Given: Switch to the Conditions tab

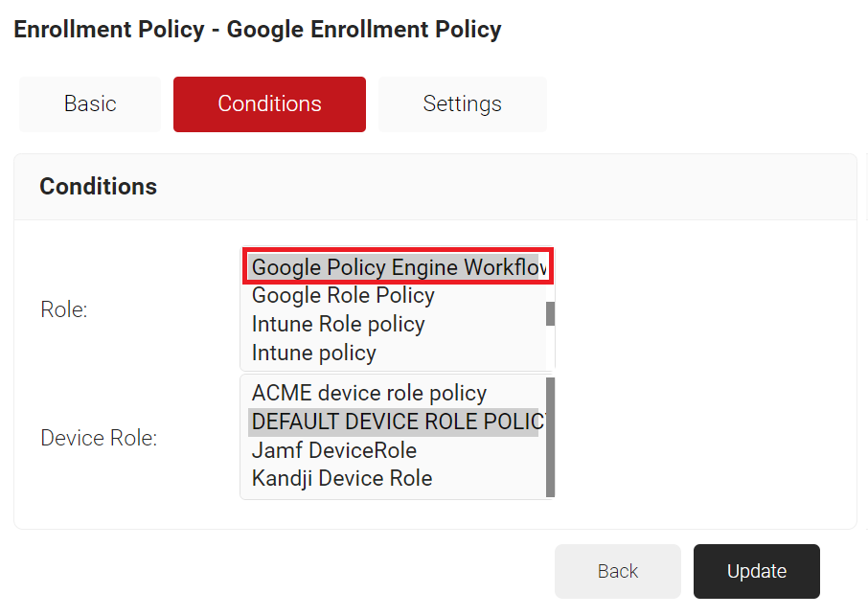Looking at the screenshot, I should (269, 103).
